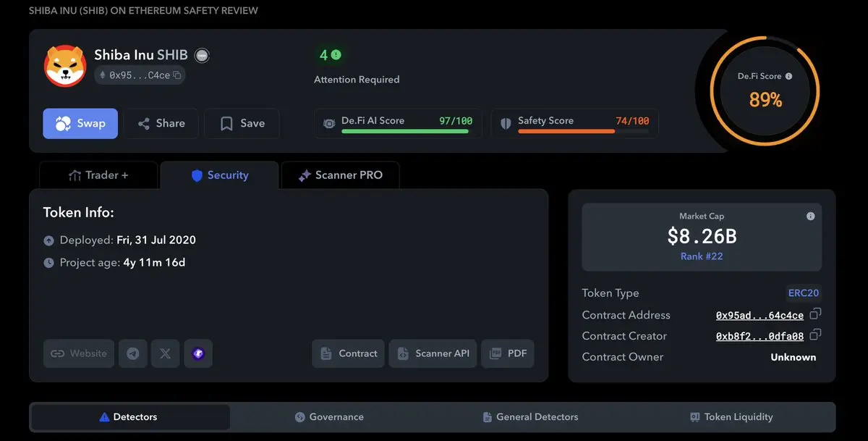Image resolution: width=868 pixels, height=441 pixels.
Task: Open contract address 0x95ad...64c4ce link
Action: pos(759,316)
